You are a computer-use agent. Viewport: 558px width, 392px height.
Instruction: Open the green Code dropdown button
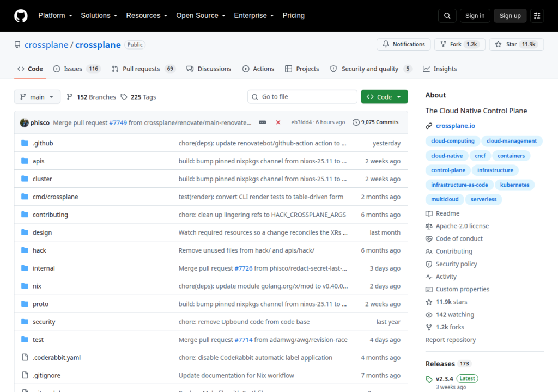(384, 97)
